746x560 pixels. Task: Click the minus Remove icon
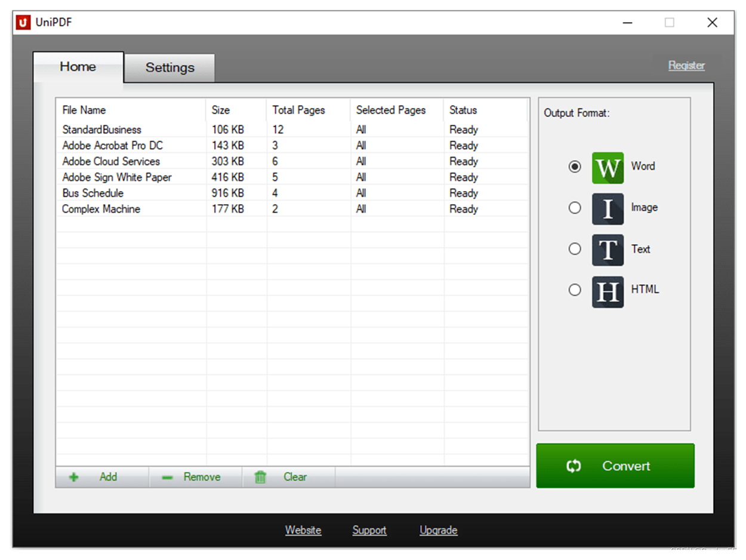click(167, 478)
